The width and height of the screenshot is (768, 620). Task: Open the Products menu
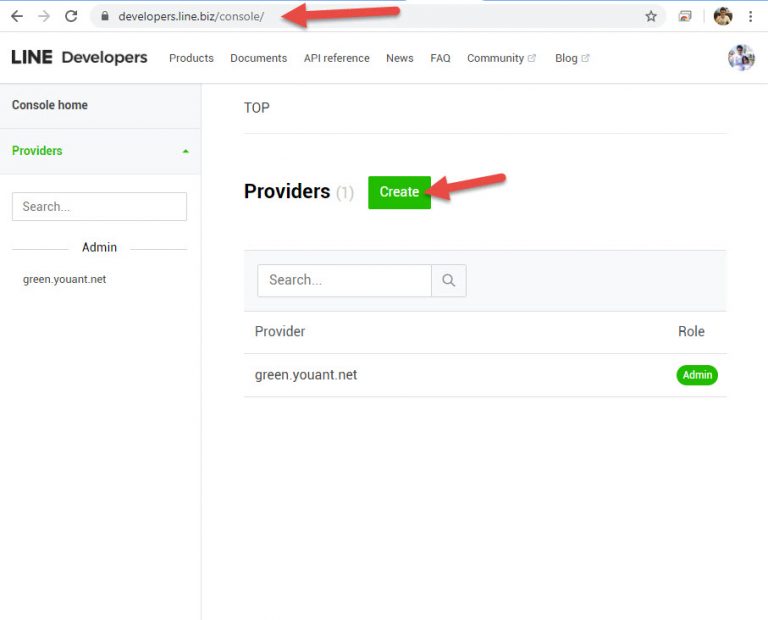point(191,58)
